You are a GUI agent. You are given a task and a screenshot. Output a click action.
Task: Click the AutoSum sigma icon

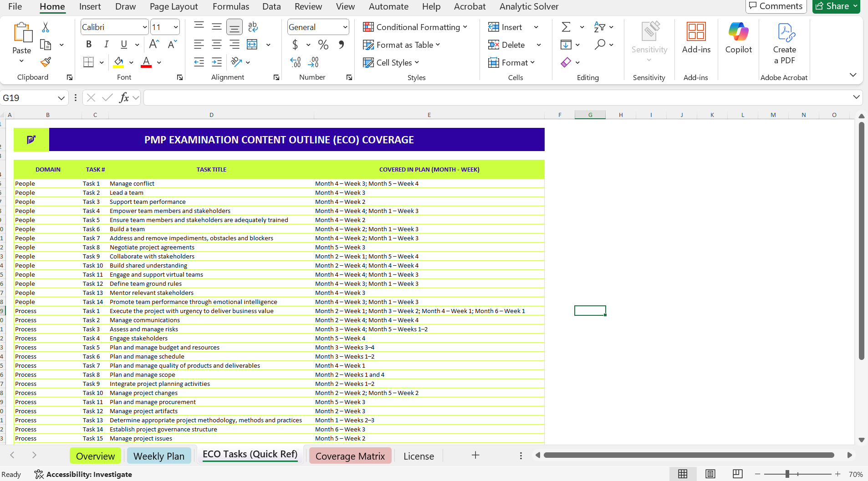(566, 27)
